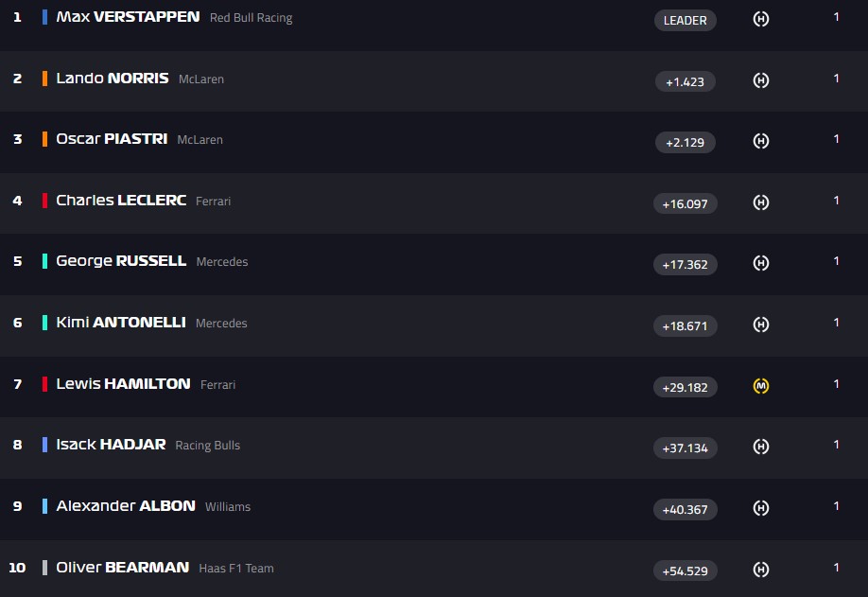Click the Red Bull Racing team label

(x=251, y=18)
